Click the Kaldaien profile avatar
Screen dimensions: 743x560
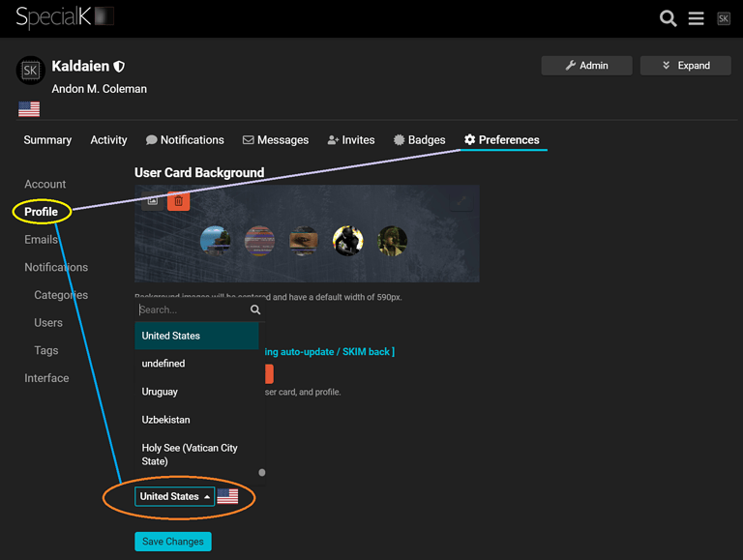tap(31, 71)
